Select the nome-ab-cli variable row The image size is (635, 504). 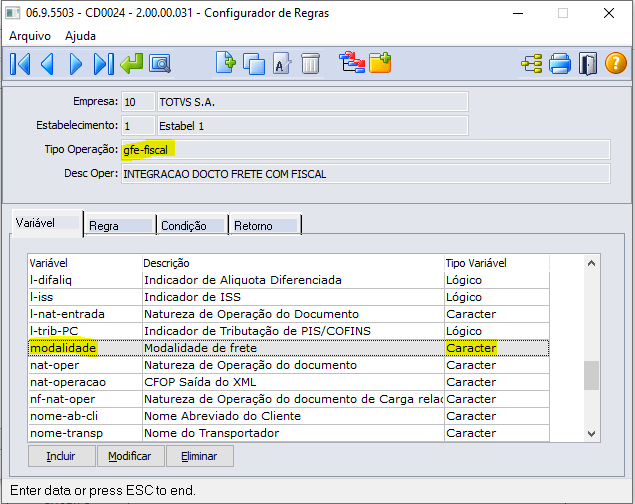pyautogui.click(x=289, y=416)
